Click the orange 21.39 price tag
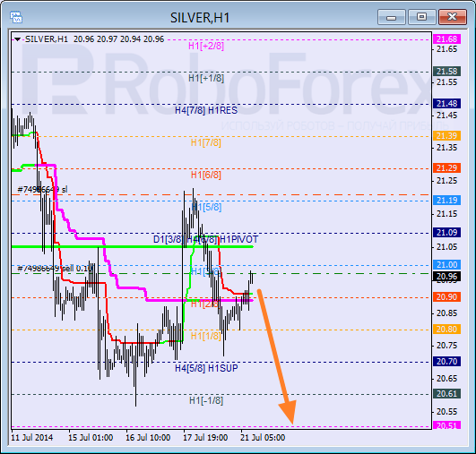The image size is (476, 454). [446, 136]
